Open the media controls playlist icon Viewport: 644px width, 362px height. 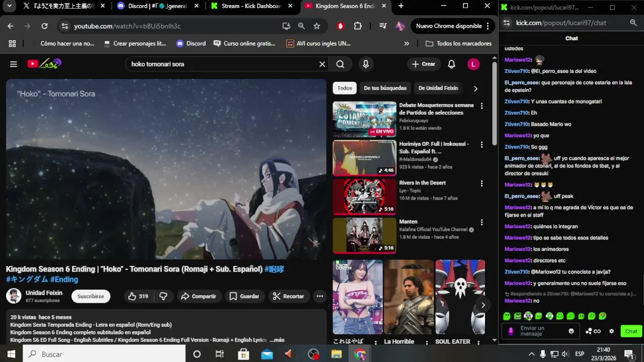click(x=383, y=26)
